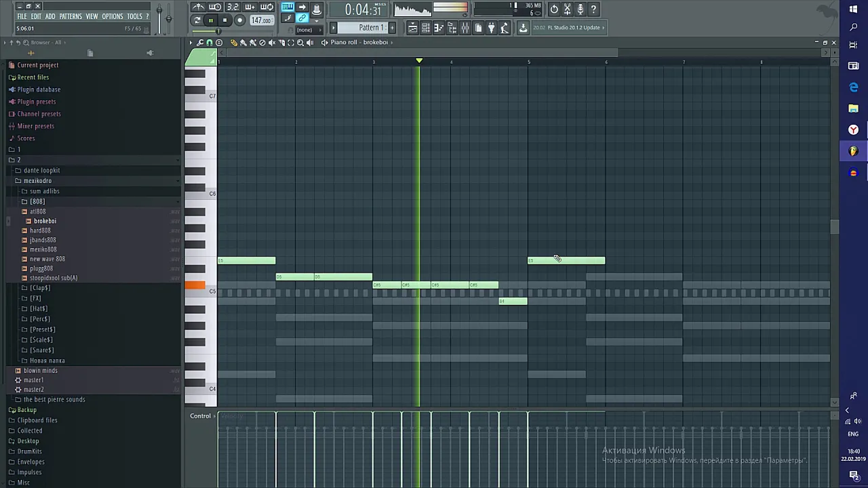Image resolution: width=868 pixels, height=488 pixels.
Task: Select the Delete tool in piano roll toolbar
Action: point(262,42)
